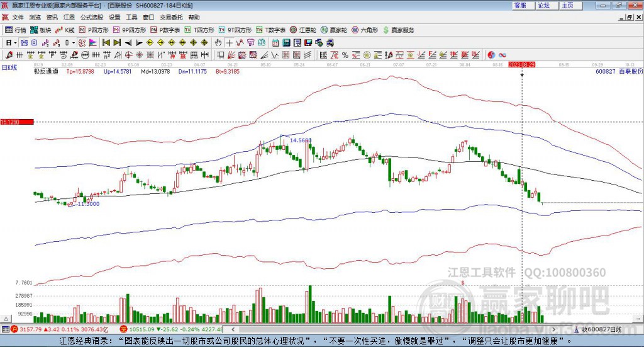Viewport: 644px width, 347px height.
Task: Click the yin-yang icon in drawing toolbar
Action: (x=491, y=55)
